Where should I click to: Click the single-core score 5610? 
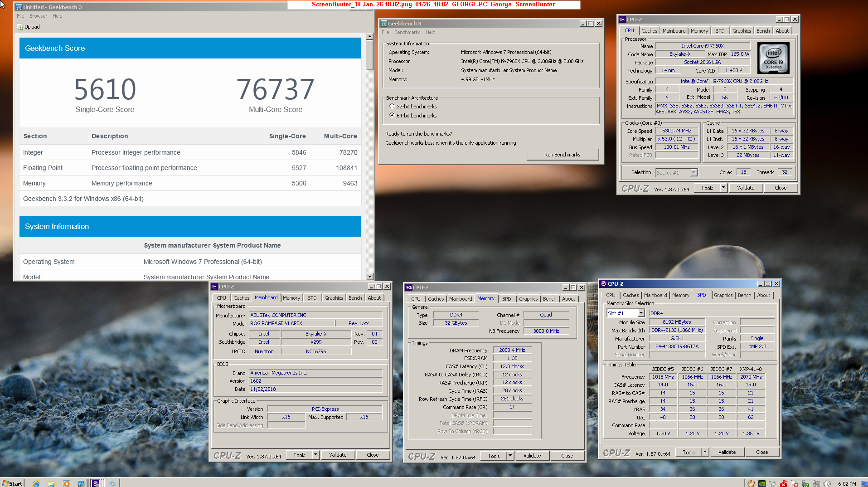click(105, 89)
